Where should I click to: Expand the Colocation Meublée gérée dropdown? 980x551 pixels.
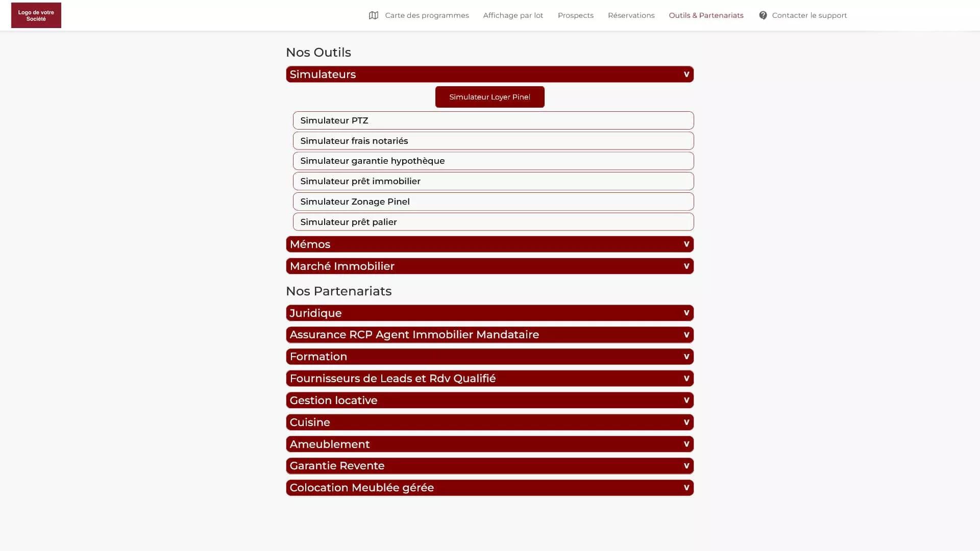(489, 487)
